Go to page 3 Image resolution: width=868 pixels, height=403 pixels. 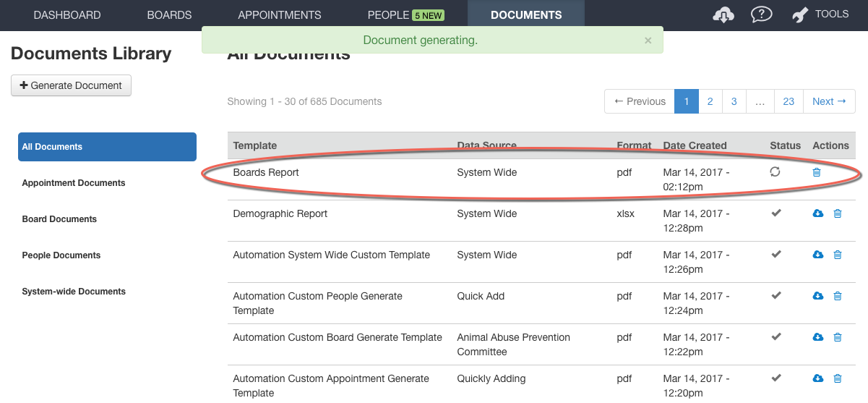734,101
